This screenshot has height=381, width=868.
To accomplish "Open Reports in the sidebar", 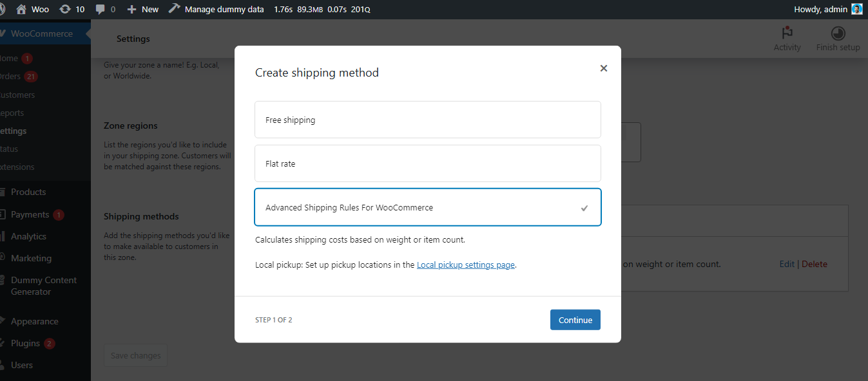I will tap(12, 113).
